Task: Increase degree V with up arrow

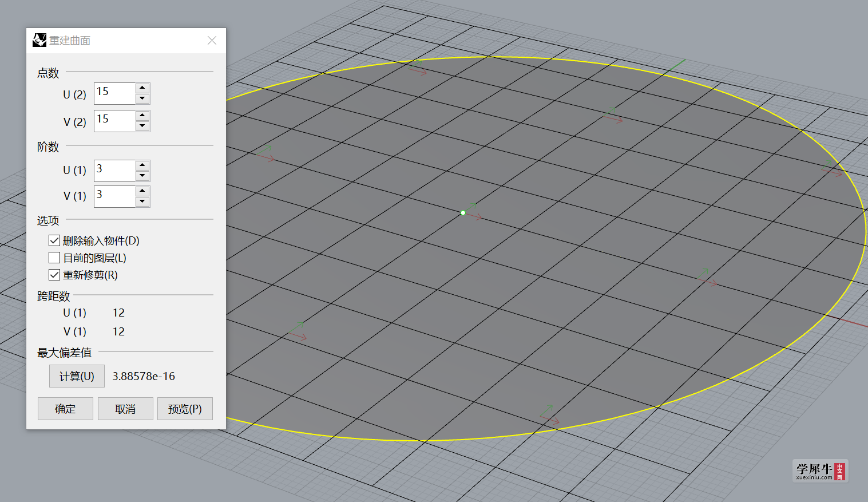Action: point(142,191)
